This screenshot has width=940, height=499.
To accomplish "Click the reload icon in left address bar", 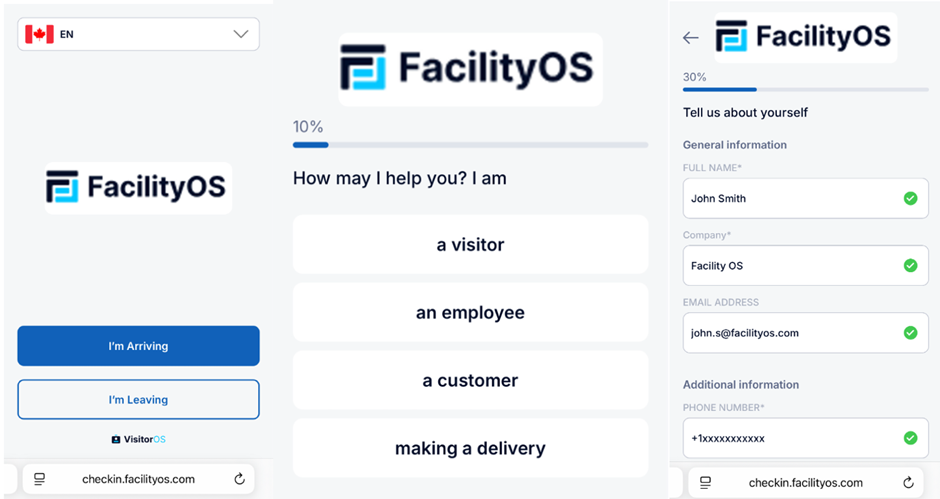I will [x=239, y=479].
